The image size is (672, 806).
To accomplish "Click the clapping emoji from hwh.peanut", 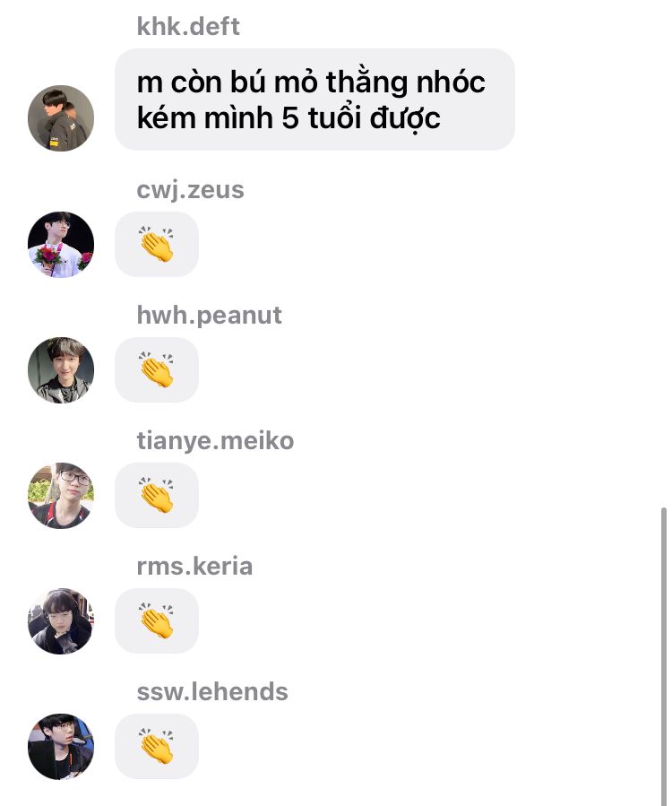I will [157, 369].
